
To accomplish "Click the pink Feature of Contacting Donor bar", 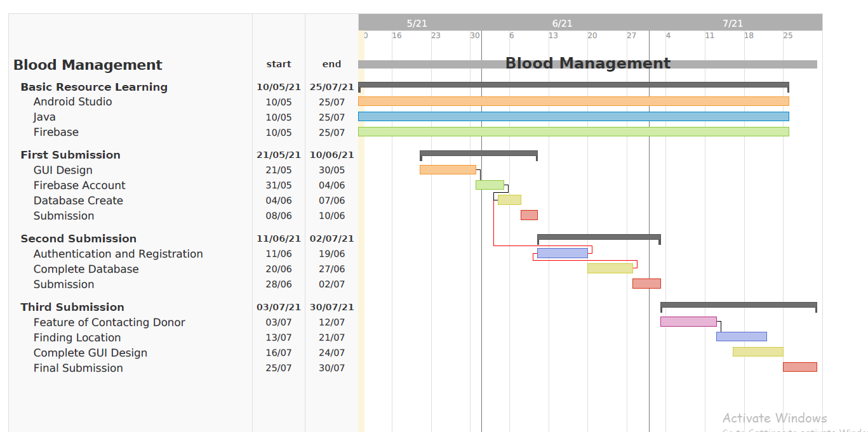I will [688, 322].
